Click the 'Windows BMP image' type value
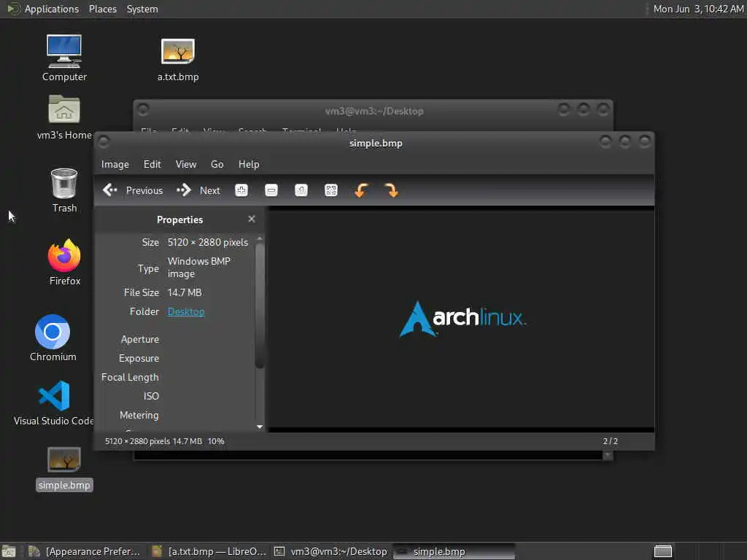747x560 pixels. [x=198, y=268]
